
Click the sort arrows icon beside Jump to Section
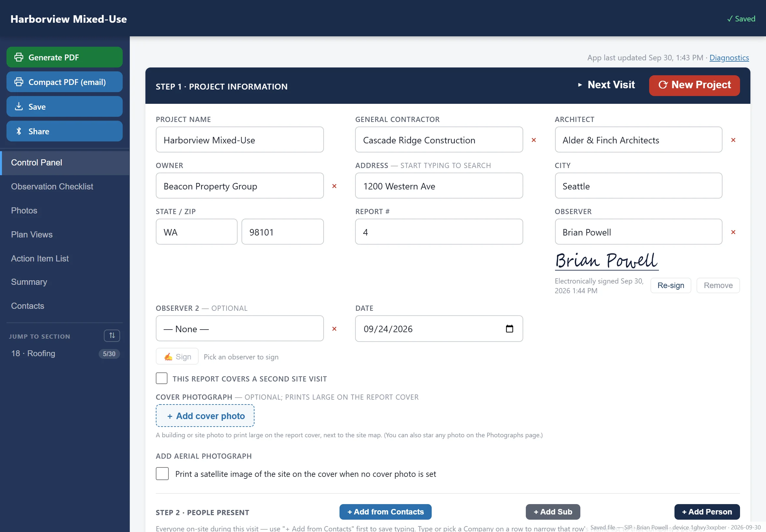[x=112, y=336]
